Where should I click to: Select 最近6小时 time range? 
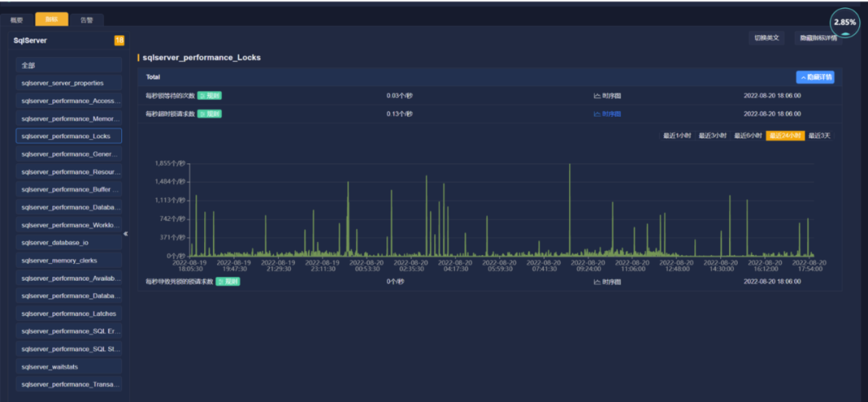pyautogui.click(x=748, y=136)
